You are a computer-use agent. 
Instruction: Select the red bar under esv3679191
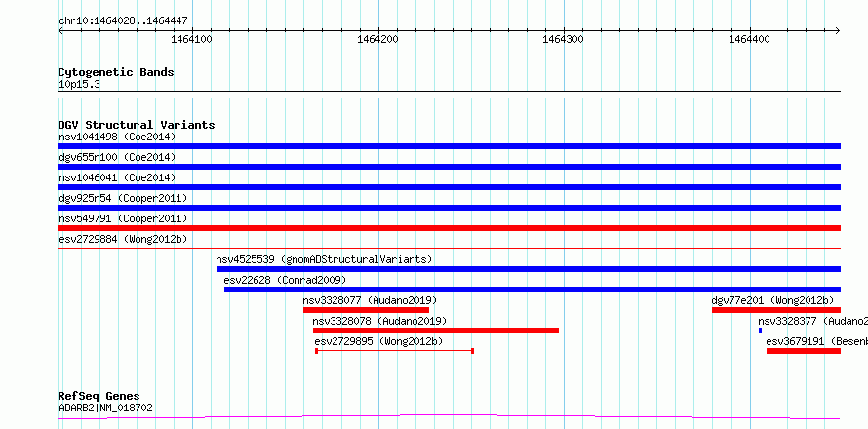804,351
